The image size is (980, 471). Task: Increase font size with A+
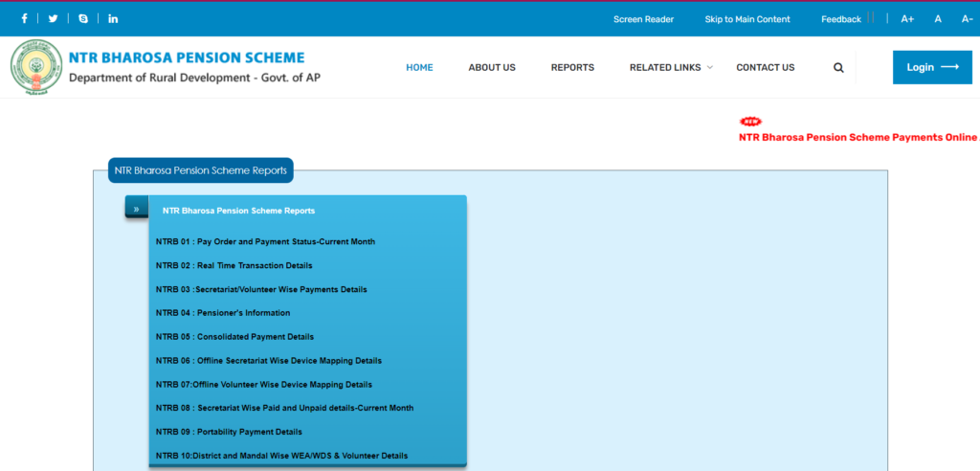[907, 19]
